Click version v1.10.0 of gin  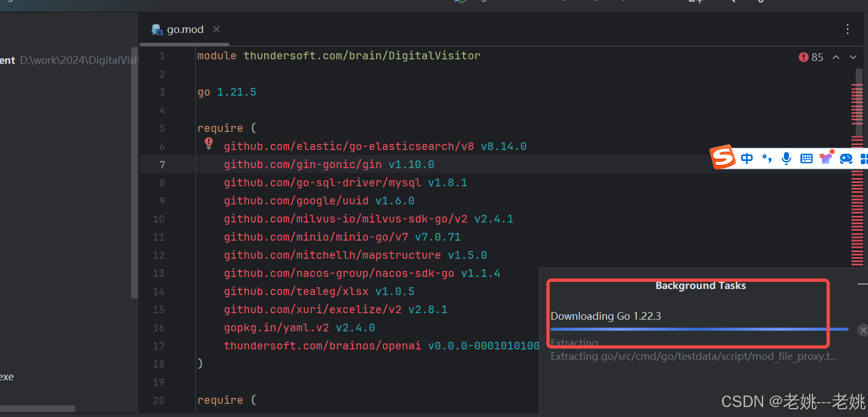click(x=411, y=164)
